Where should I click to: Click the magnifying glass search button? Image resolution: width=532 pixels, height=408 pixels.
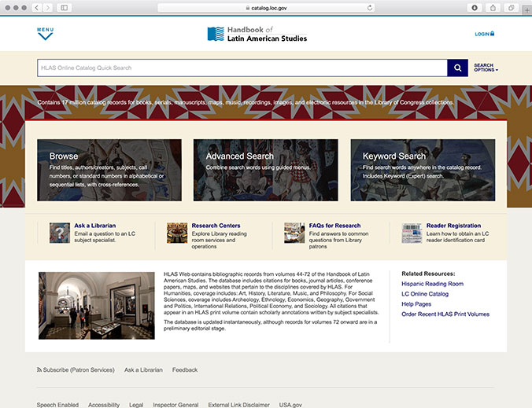point(457,68)
